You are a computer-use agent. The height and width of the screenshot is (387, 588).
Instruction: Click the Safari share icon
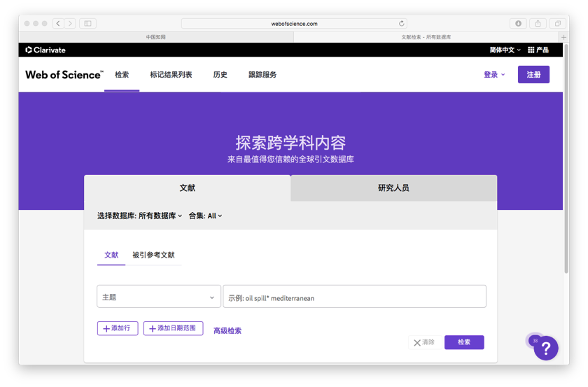pos(538,24)
